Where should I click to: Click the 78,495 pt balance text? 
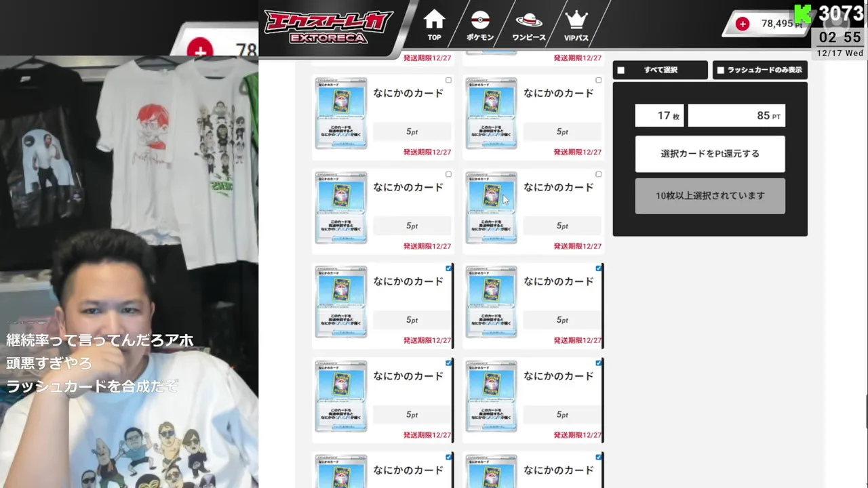[x=782, y=24]
